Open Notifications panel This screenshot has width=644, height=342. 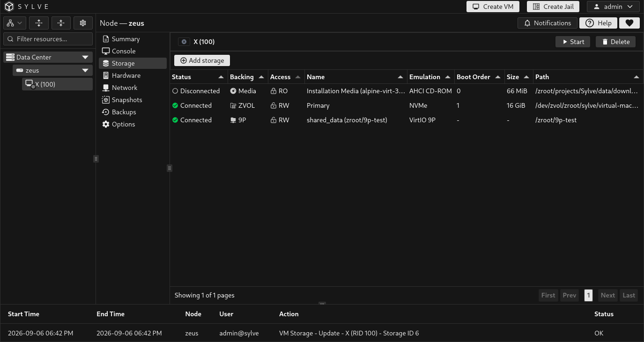547,23
